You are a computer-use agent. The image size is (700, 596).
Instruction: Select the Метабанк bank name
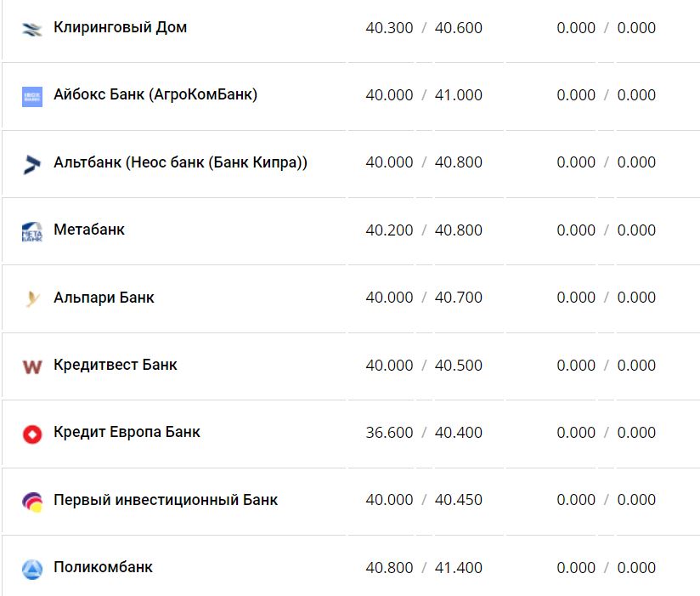[x=89, y=230]
